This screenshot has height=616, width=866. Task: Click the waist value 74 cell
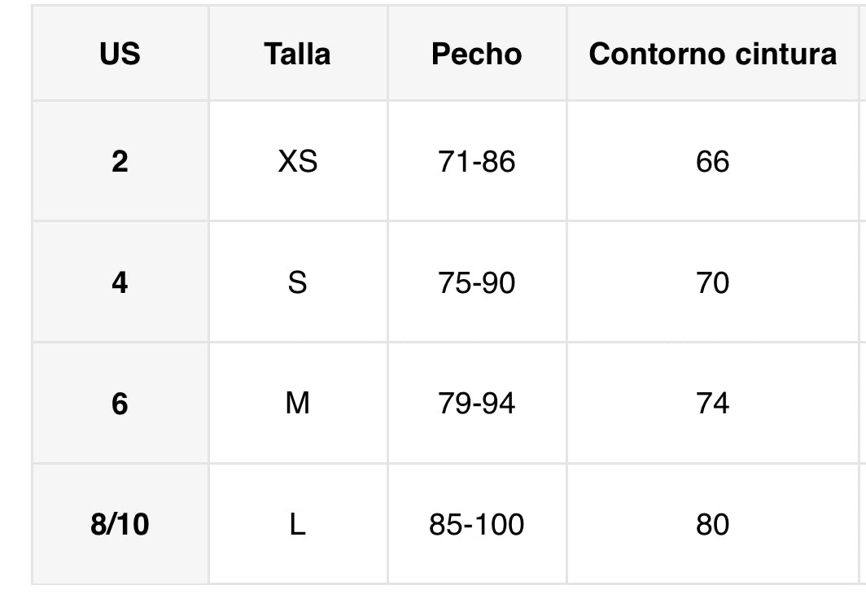click(712, 403)
